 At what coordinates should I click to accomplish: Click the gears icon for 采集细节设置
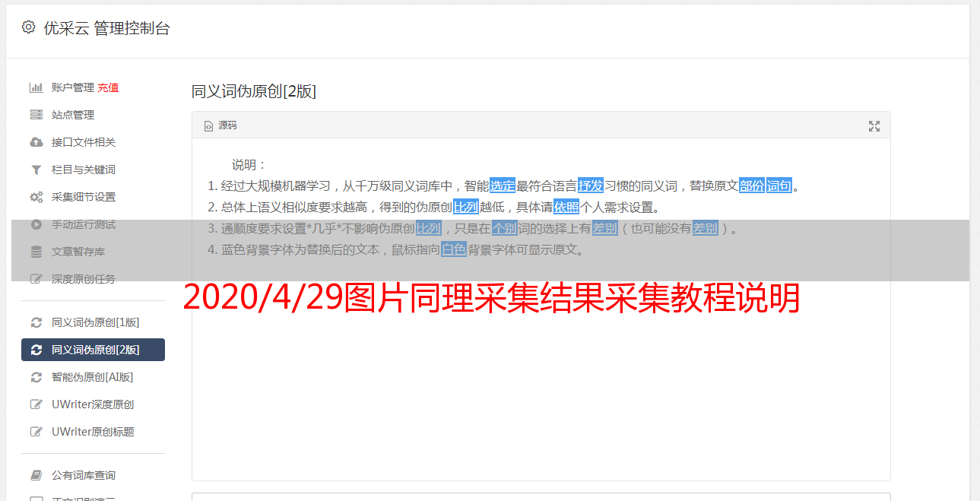click(36, 197)
